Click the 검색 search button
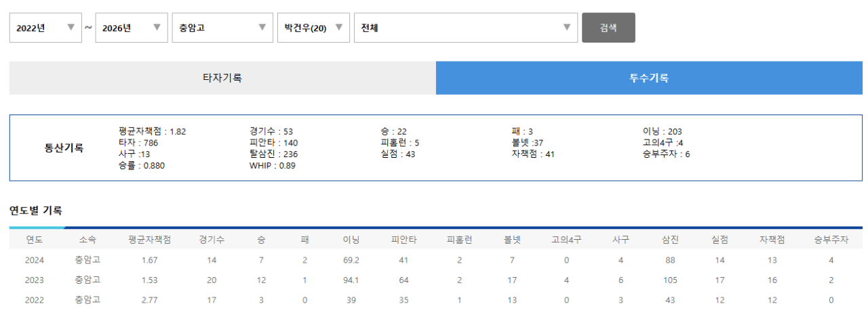The height and width of the screenshot is (319, 868). pos(608,28)
